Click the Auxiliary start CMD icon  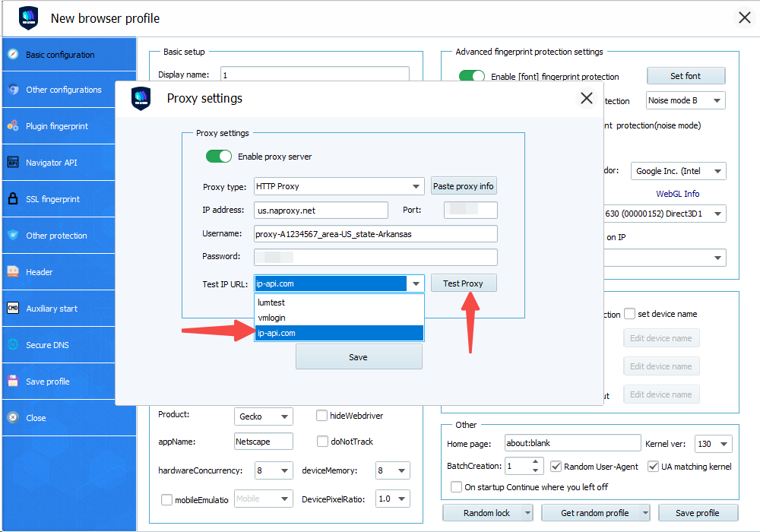pyautogui.click(x=13, y=309)
